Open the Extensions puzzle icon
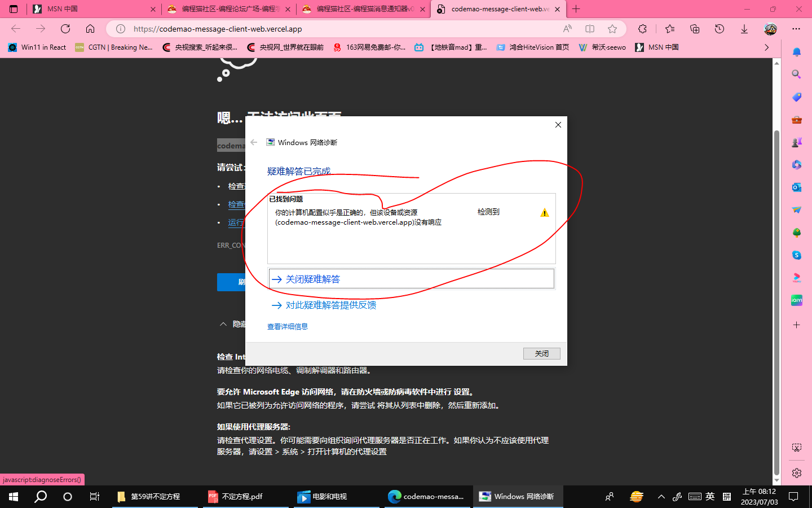The height and width of the screenshot is (508, 812). [x=642, y=29]
